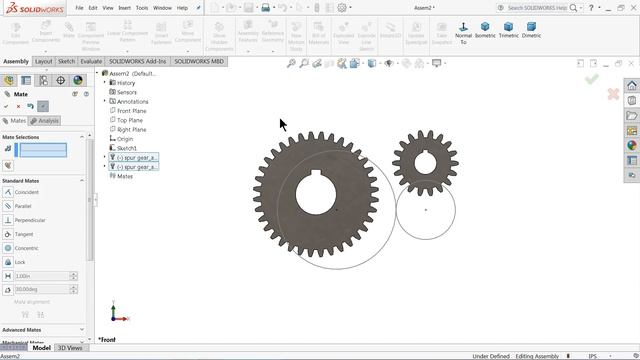Expand the Advanced Mates section
Screen dimensions: 640x360
(82, 330)
